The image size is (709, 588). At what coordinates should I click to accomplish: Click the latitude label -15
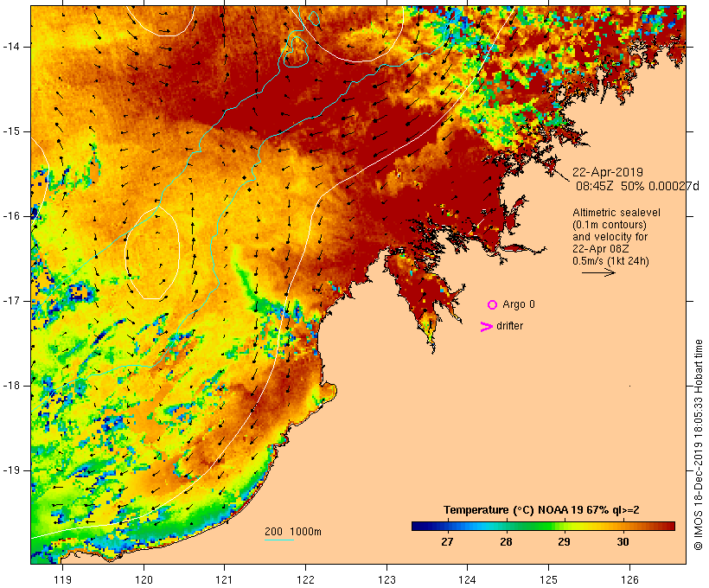pos(11,131)
